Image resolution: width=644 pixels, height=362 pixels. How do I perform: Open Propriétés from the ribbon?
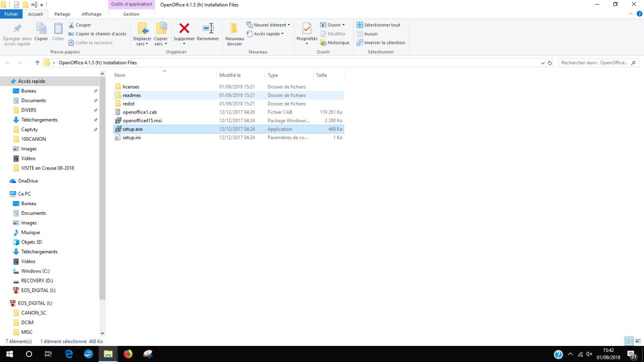[x=307, y=33]
